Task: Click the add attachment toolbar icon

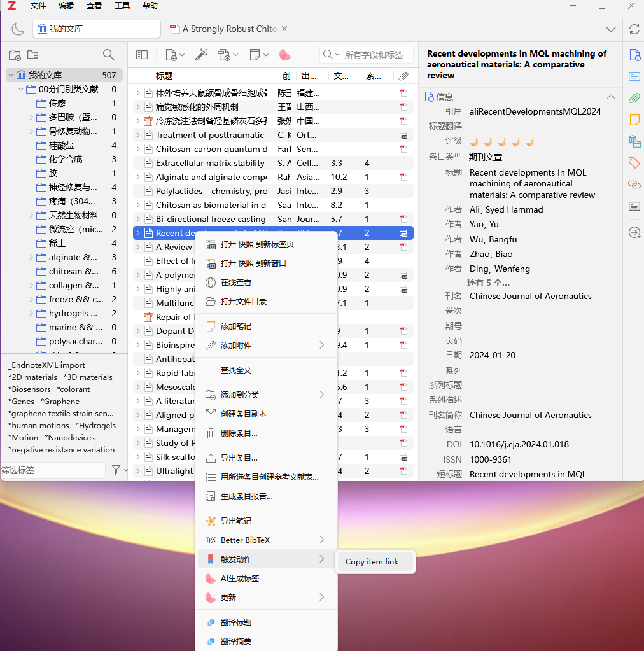Action: coord(227,55)
